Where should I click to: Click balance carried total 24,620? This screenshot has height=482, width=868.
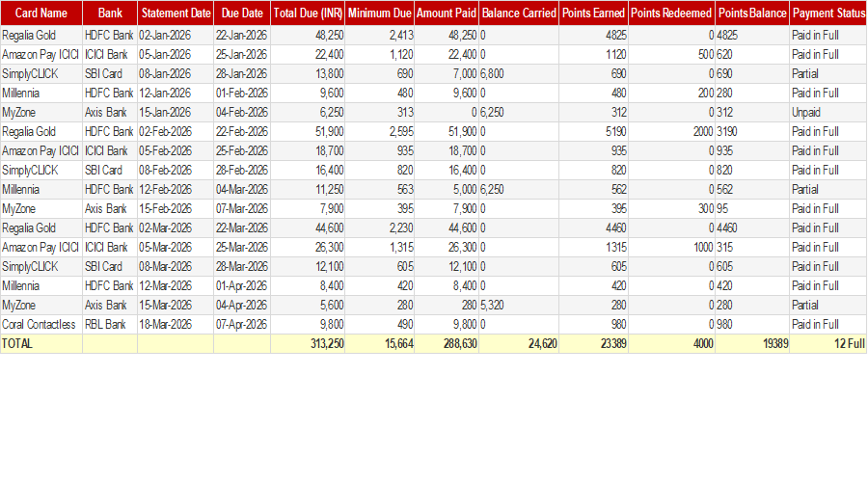(519, 343)
